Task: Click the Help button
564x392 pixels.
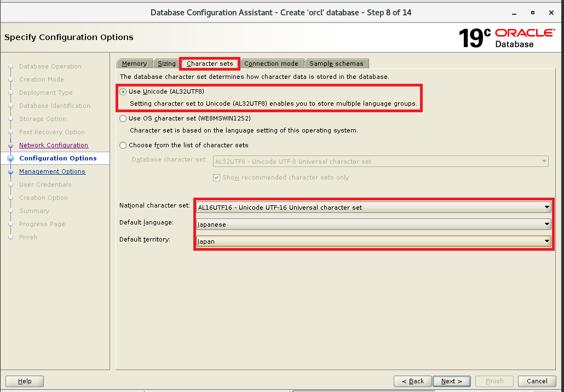Action: [x=25, y=381]
